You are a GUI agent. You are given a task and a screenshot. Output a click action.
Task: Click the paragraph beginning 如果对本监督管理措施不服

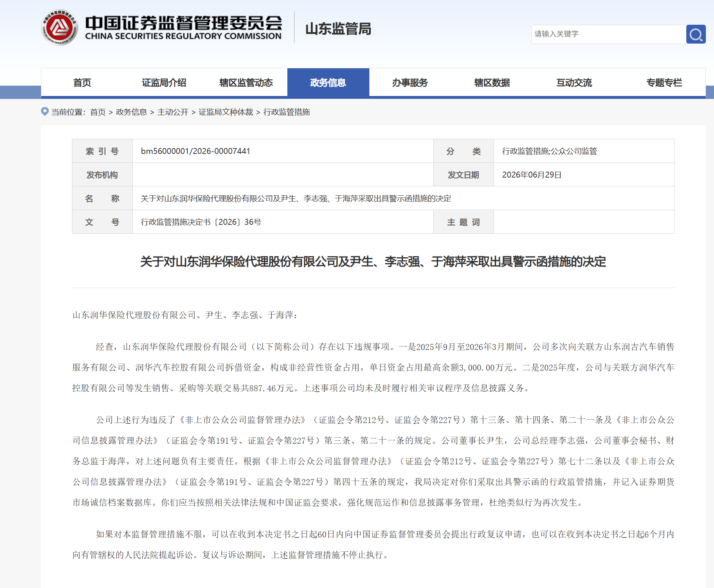point(373,544)
